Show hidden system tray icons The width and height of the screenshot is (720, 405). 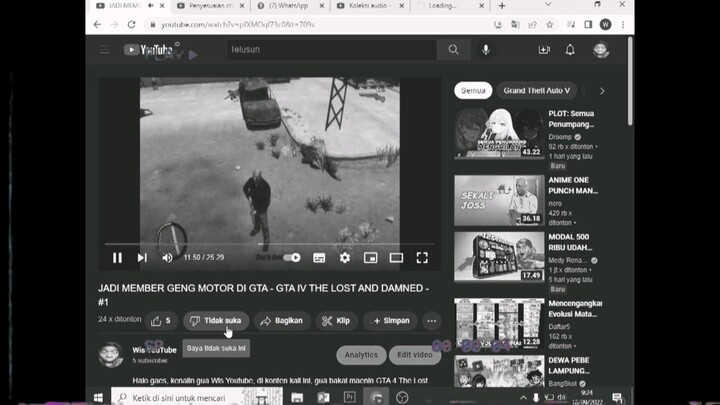523,398
